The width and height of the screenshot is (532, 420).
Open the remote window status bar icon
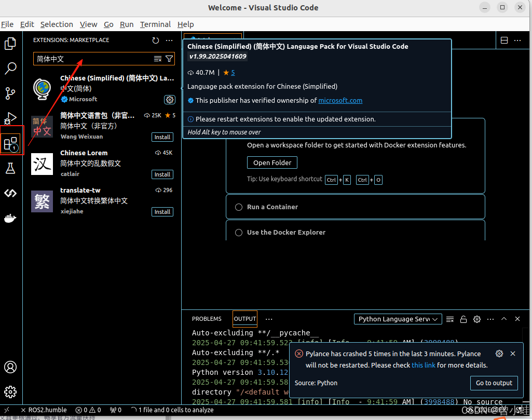7,410
